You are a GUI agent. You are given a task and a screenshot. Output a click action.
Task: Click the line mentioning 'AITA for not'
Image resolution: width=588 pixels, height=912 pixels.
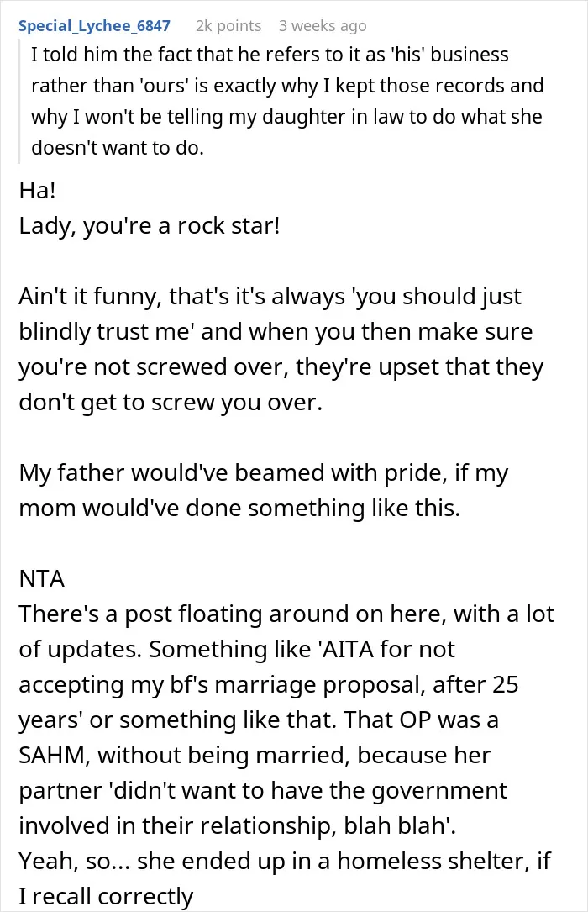[x=237, y=650]
